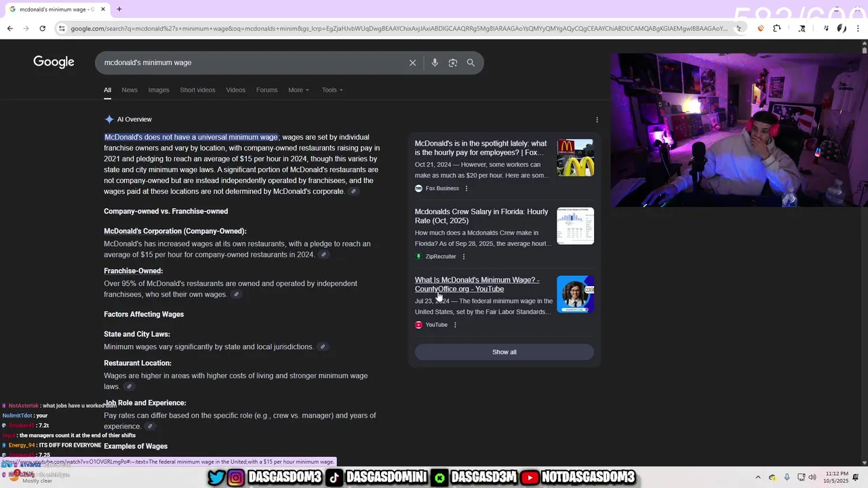Open source link after Job Role paragraph

tap(150, 427)
